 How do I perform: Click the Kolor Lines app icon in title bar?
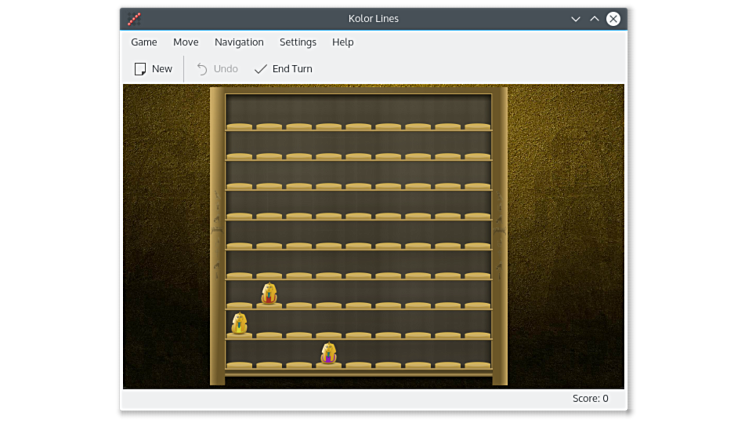tap(134, 19)
